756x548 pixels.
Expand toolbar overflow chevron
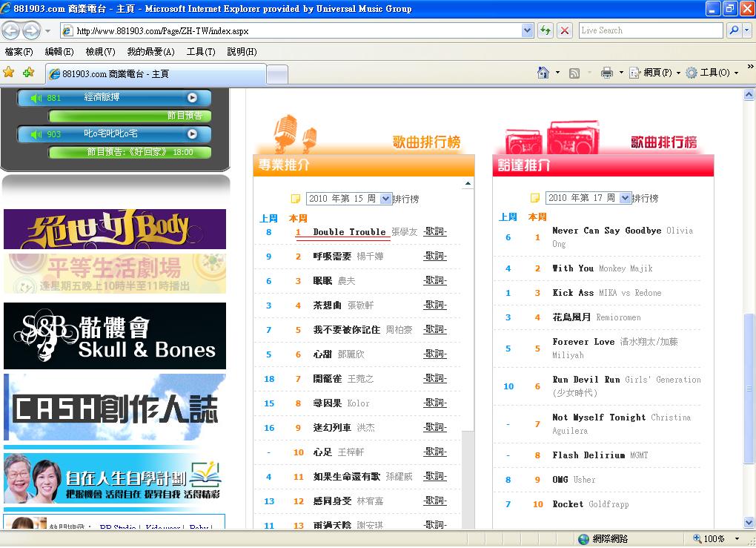pos(750,67)
